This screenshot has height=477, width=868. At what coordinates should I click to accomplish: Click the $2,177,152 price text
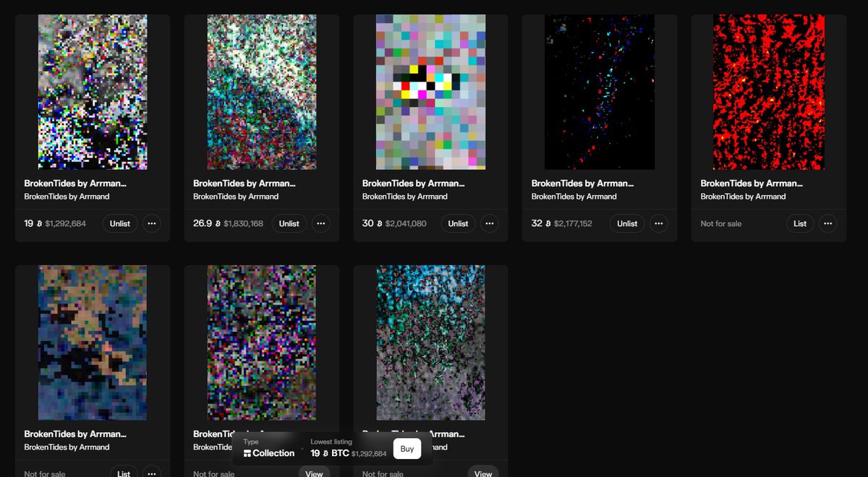point(573,223)
